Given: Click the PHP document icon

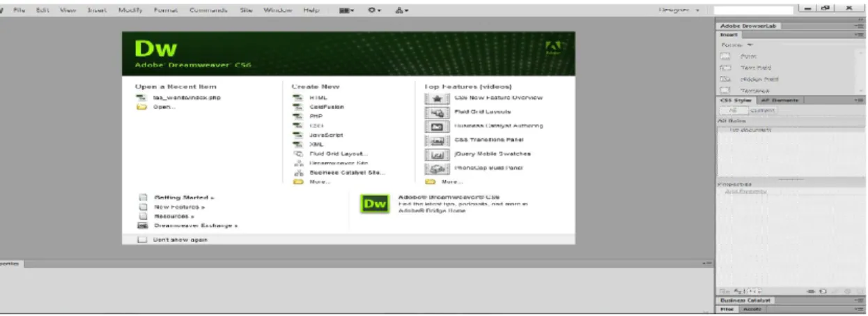Looking at the screenshot, I should click(297, 116).
